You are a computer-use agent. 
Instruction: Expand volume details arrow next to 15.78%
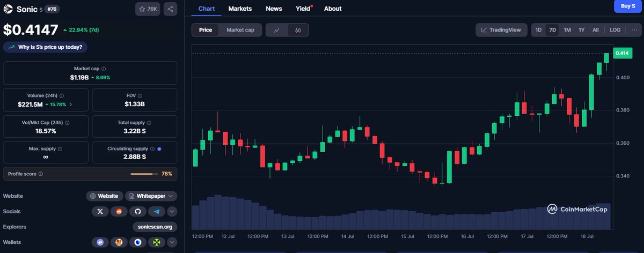tap(71, 104)
